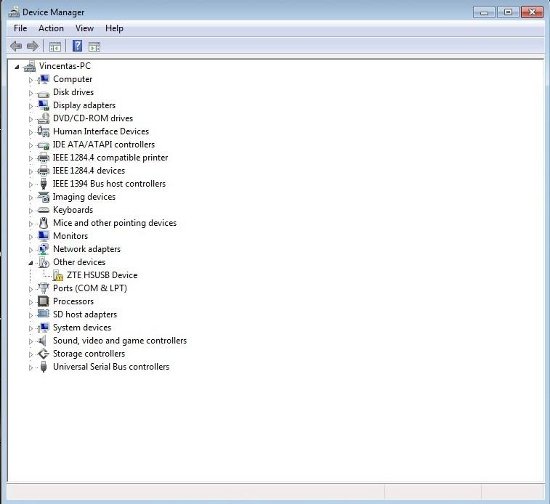The height and width of the screenshot is (504, 550).
Task: Click the ZTE HSUSB Device warning icon
Action: tap(58, 275)
